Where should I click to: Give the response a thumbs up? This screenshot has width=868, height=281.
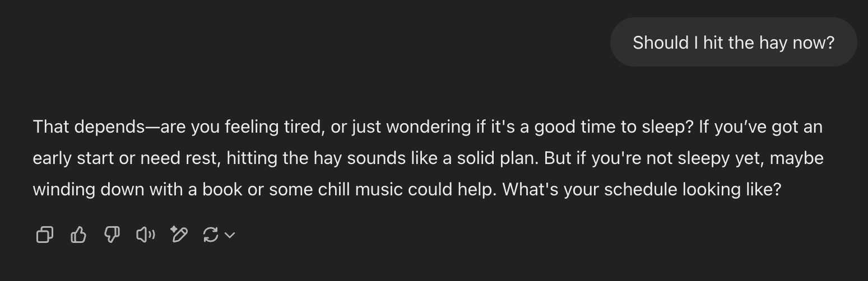pos(78,235)
